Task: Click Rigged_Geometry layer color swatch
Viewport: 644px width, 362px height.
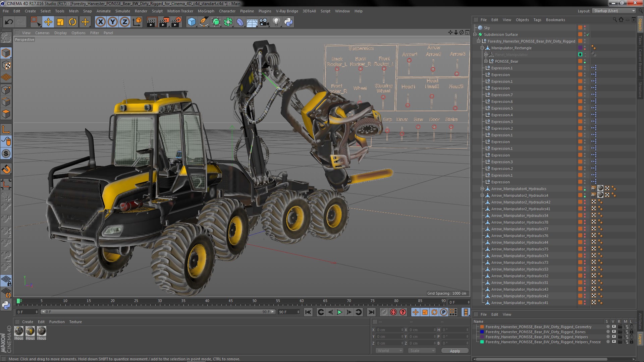Action: [482, 327]
